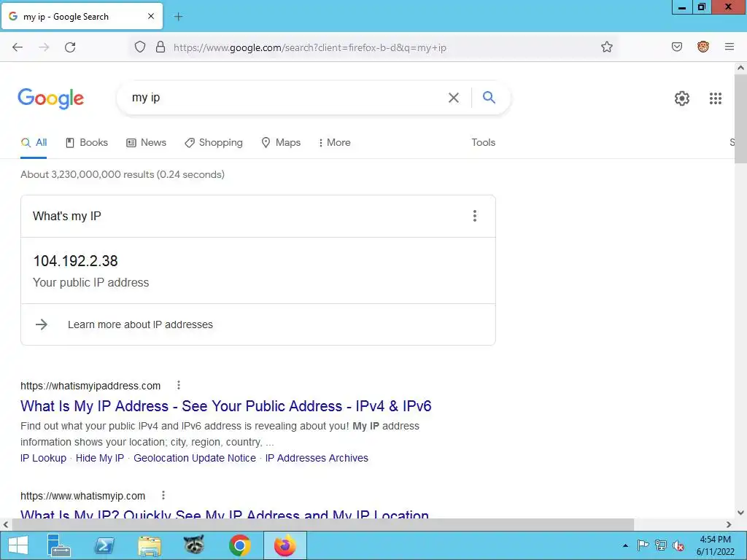Click the padlock site info icon
The width and height of the screenshot is (747, 560).
(160, 47)
